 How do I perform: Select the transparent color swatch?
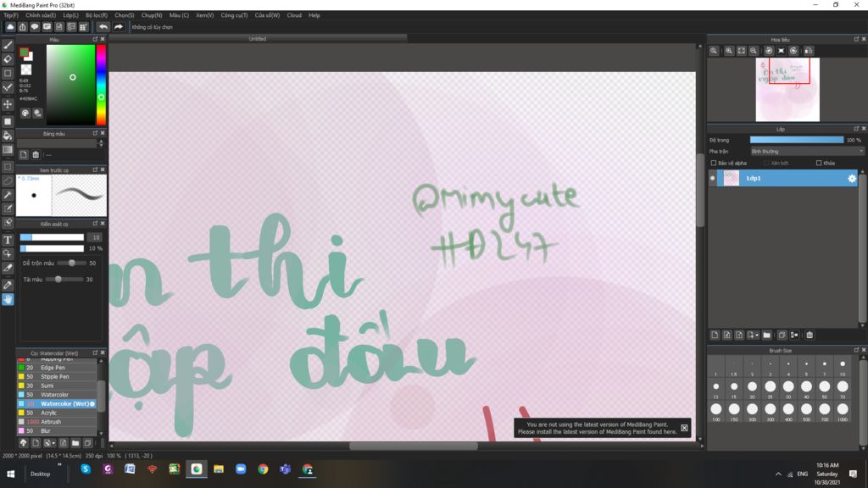pyautogui.click(x=26, y=69)
